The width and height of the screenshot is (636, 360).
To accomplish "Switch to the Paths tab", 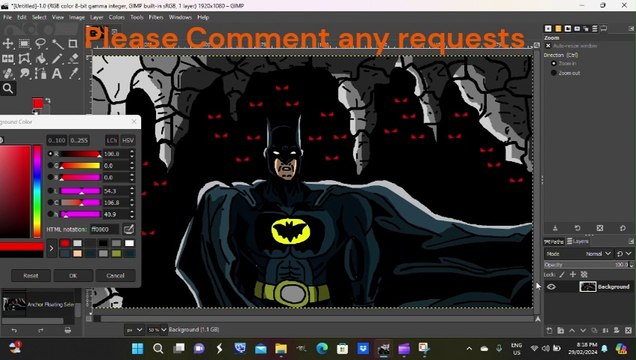I will tap(554, 242).
